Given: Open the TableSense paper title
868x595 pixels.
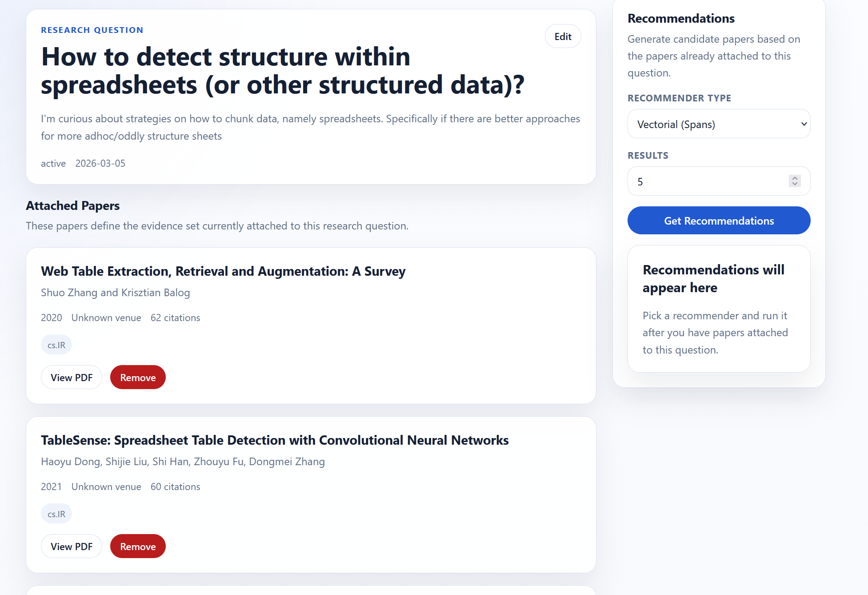Looking at the screenshot, I should pyautogui.click(x=274, y=440).
